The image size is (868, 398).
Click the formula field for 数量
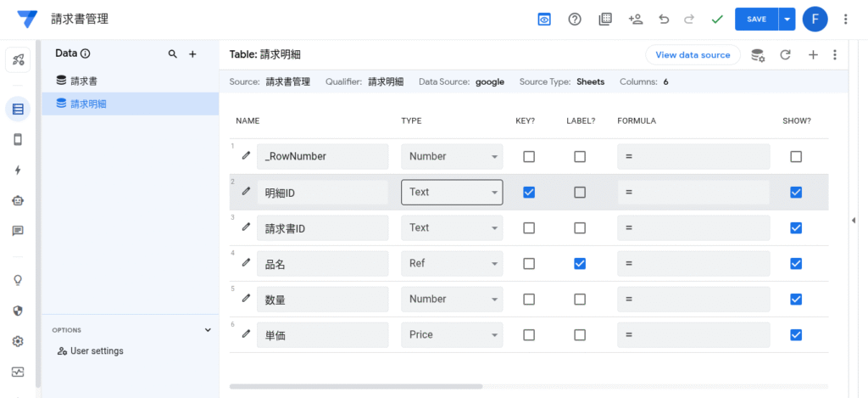pyautogui.click(x=693, y=300)
